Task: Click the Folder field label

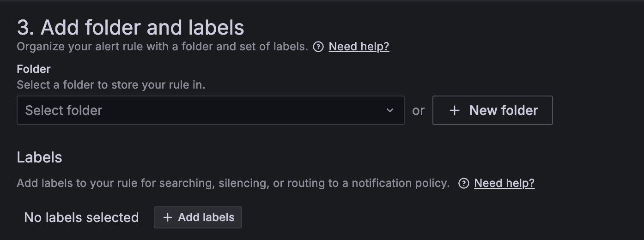Action: tap(34, 69)
